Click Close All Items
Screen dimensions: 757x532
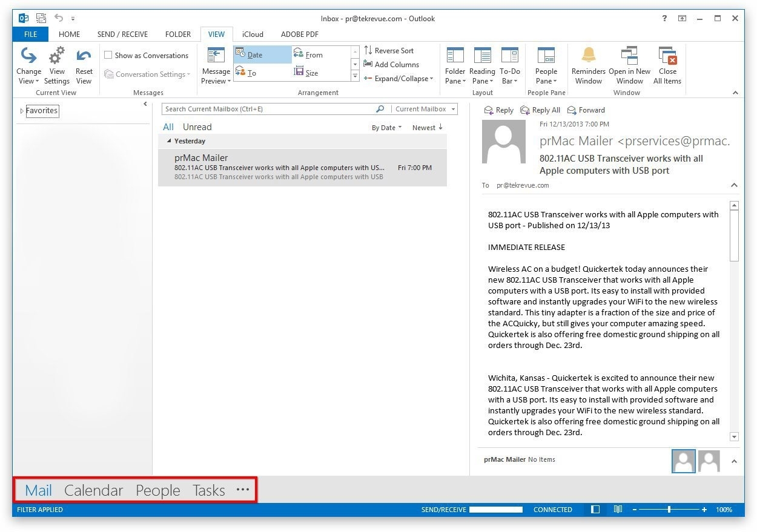point(667,66)
